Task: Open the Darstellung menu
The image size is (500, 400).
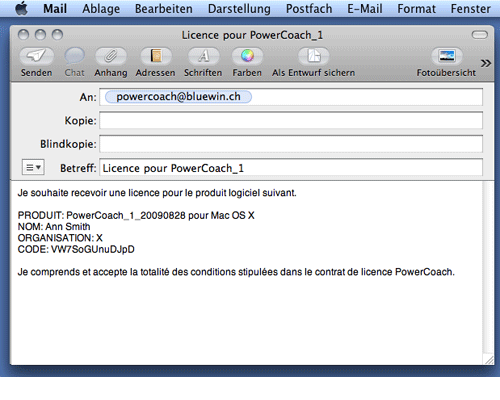Action: click(239, 9)
